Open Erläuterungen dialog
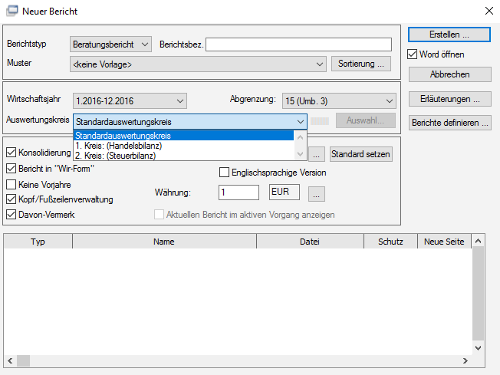Screen dimensions: 500x375 pyautogui.click(x=450, y=99)
